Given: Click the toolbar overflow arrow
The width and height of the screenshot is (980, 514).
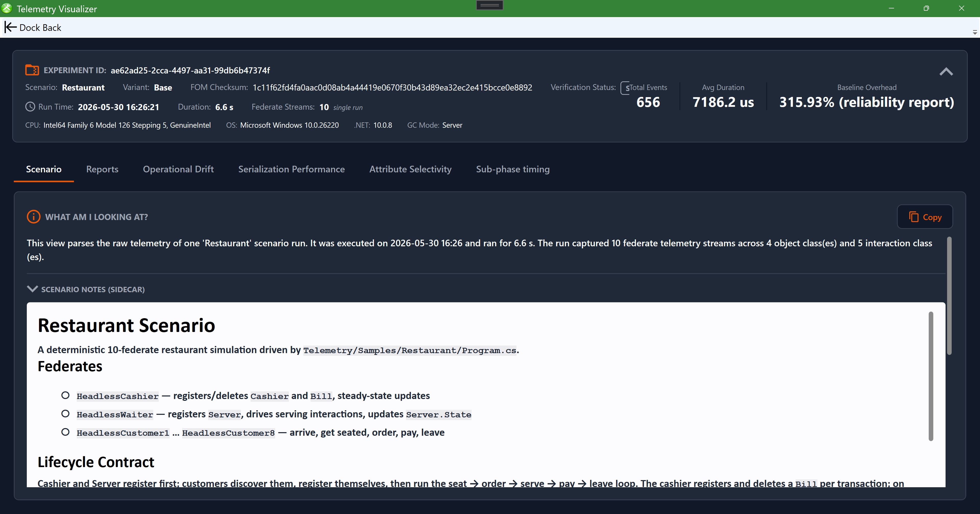Looking at the screenshot, I should (974, 32).
